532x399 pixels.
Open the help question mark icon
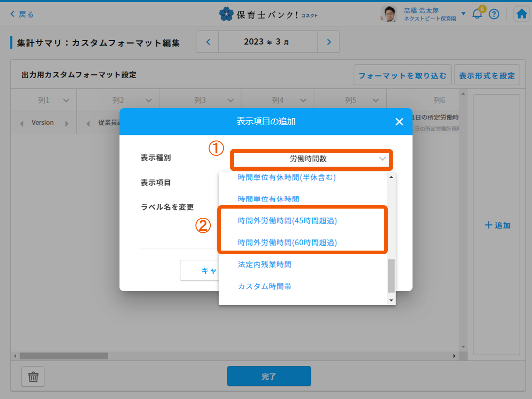[494, 14]
